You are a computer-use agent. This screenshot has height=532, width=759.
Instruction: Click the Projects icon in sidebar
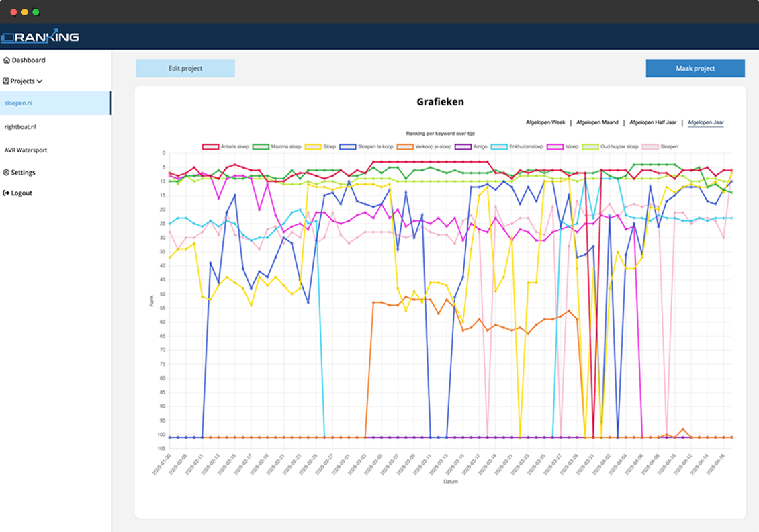[6, 81]
